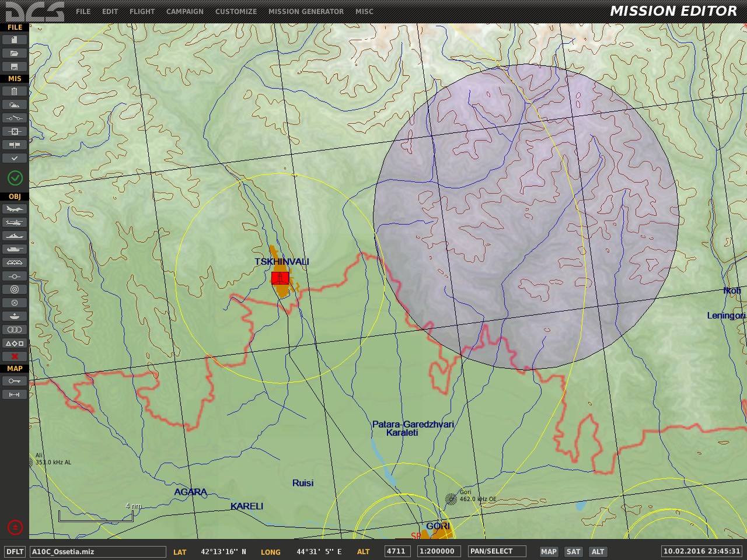Toggle the MAP view mode button
This screenshot has height=560, width=747.
pyautogui.click(x=549, y=551)
